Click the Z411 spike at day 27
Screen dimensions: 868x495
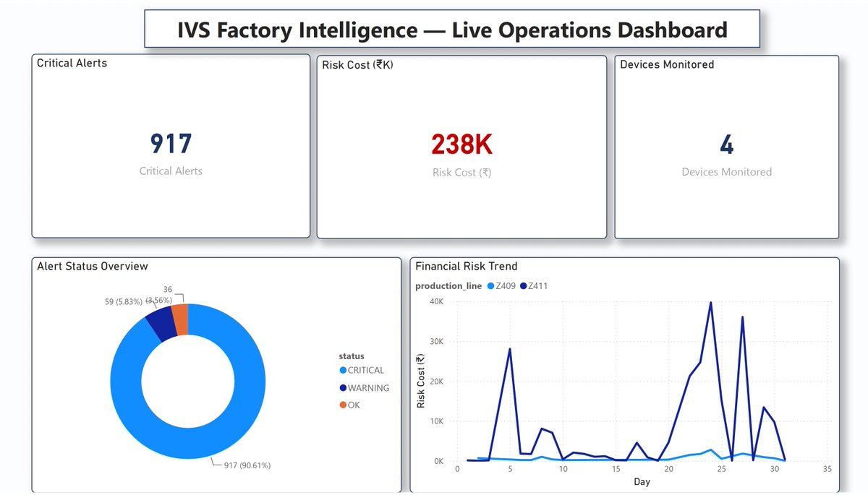click(x=743, y=317)
